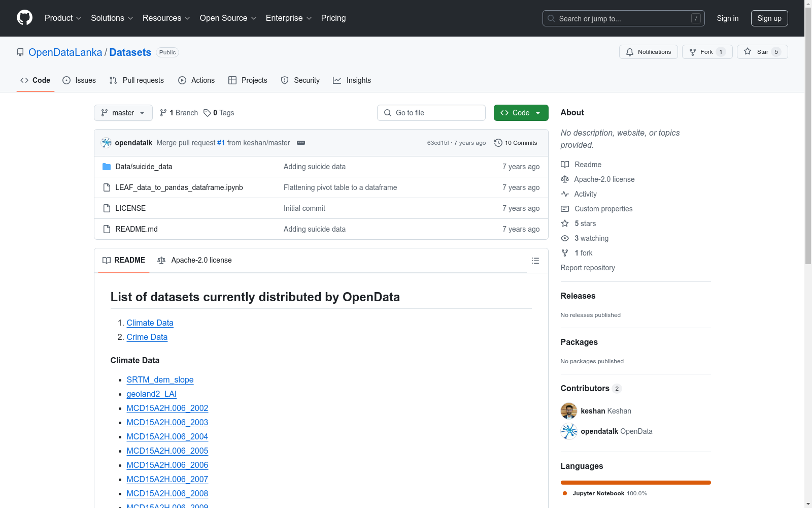Focus the Go to file input
812x508 pixels.
(x=431, y=113)
